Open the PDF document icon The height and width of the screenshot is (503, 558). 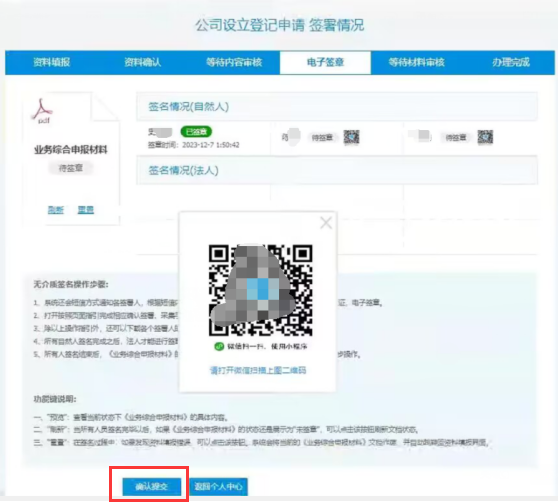click(x=43, y=111)
